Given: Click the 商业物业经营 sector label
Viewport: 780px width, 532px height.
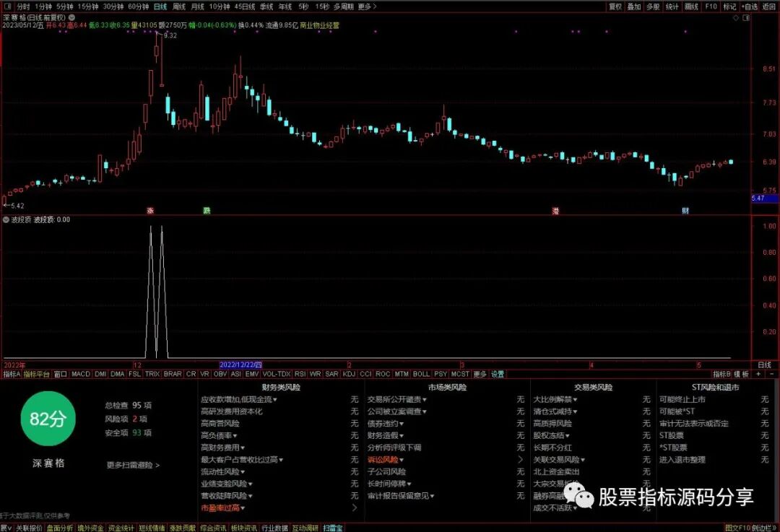Looking at the screenshot, I should point(319,25).
